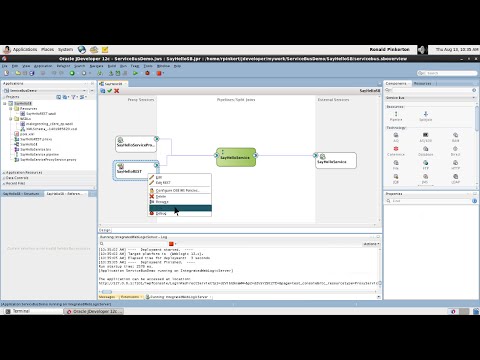Image resolution: width=480 pixels, height=360 pixels.
Task: Click the palette search field in Components
Action: (x=431, y=90)
